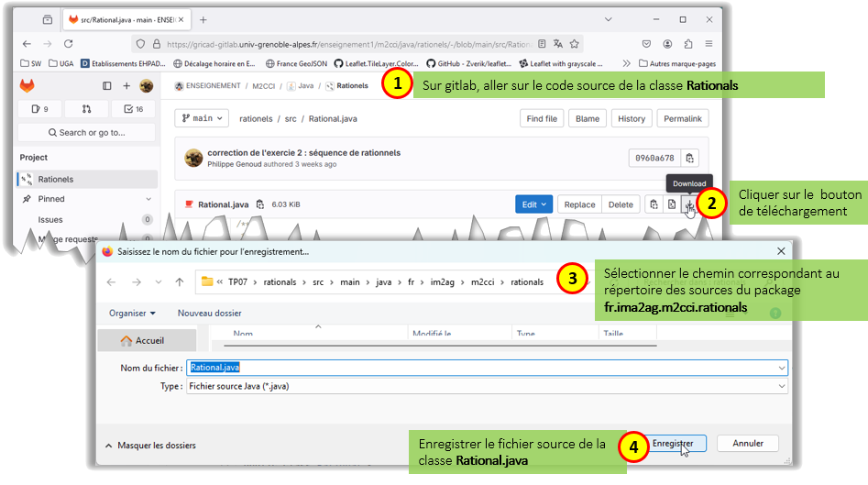Viewport: 868px width, 485px height.
Task: Go up one folder in the save dialog
Action: (x=180, y=282)
